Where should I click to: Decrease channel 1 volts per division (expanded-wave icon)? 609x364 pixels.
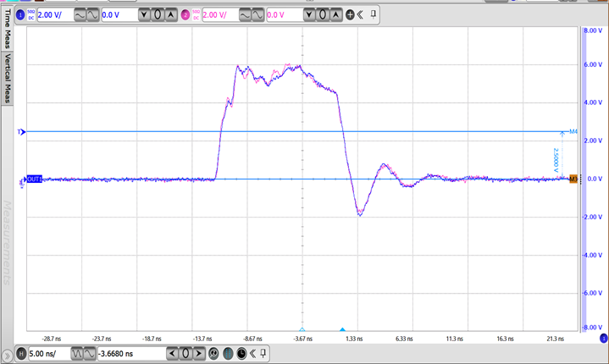(92, 15)
